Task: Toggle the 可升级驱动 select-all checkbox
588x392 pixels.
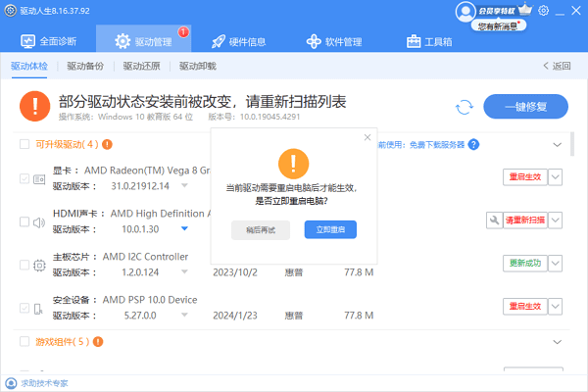Action: [24, 144]
